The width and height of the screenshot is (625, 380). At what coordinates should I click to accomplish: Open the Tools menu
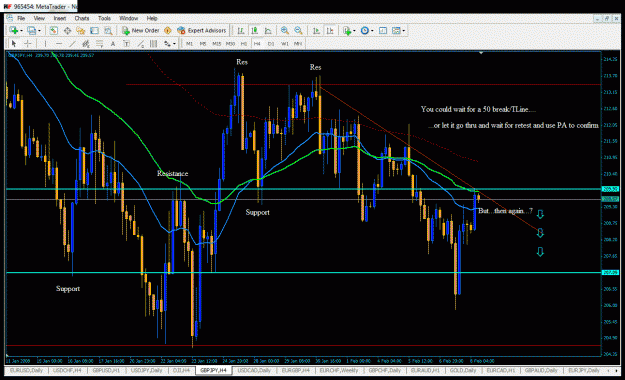(104, 18)
